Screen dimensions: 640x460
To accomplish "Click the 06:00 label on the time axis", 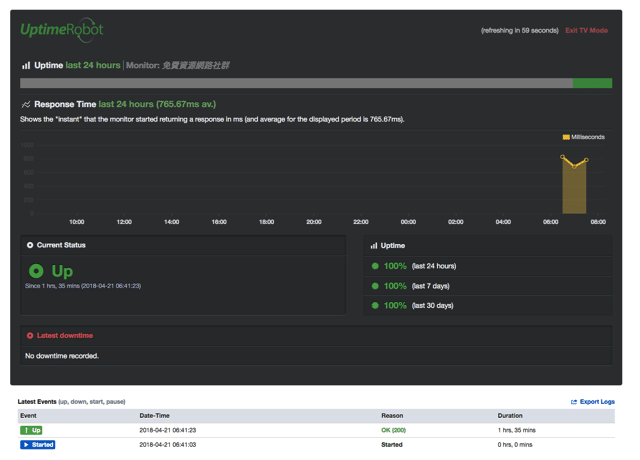I will point(551,222).
